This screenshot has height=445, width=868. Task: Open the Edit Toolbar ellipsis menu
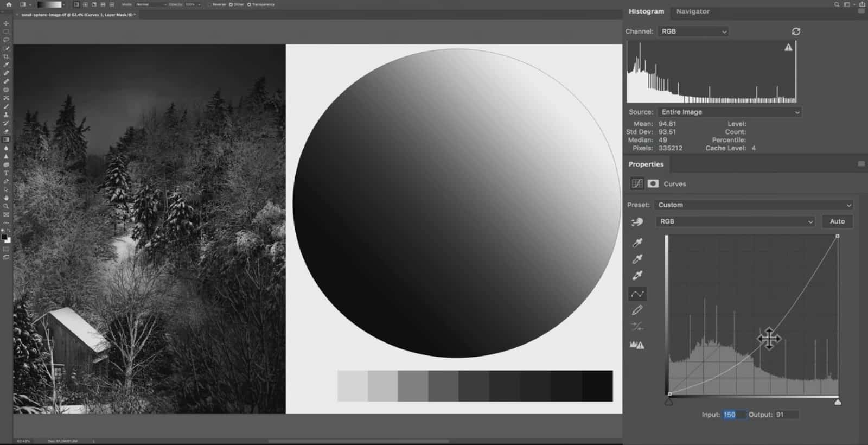[x=7, y=223]
